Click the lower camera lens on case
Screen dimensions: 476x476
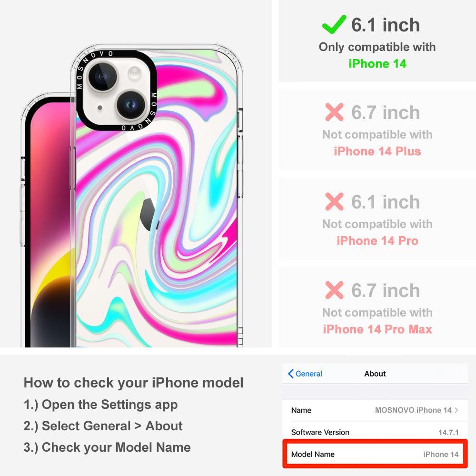131,105
